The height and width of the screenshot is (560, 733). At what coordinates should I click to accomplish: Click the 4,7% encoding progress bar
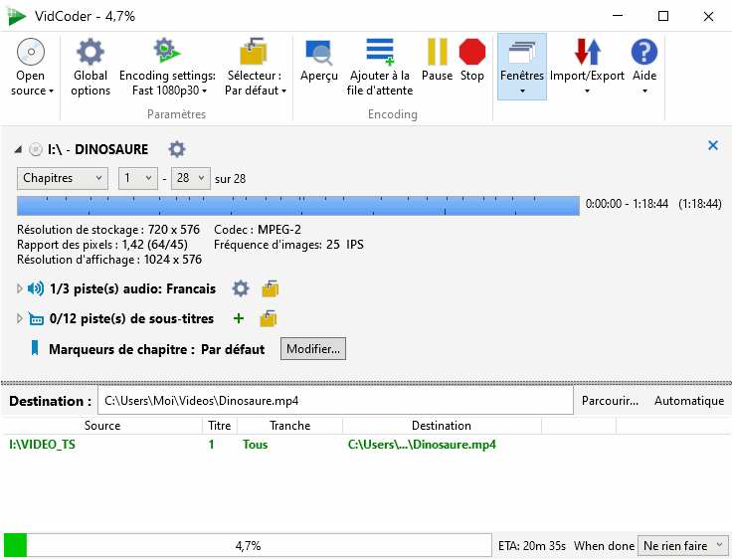coord(248,545)
